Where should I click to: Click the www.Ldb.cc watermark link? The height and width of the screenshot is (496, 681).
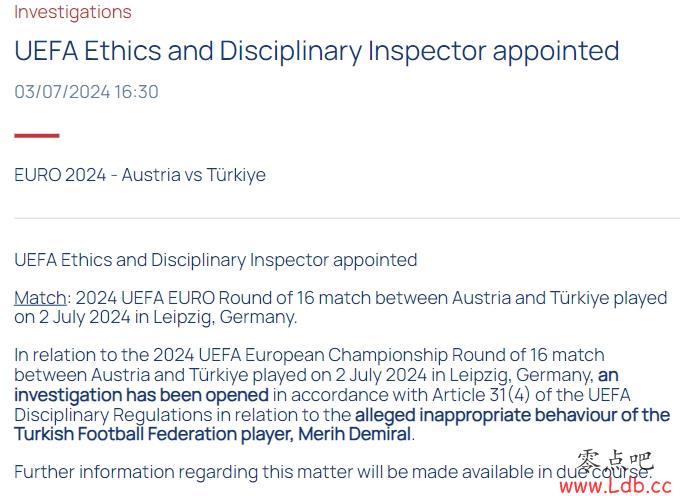click(x=614, y=485)
